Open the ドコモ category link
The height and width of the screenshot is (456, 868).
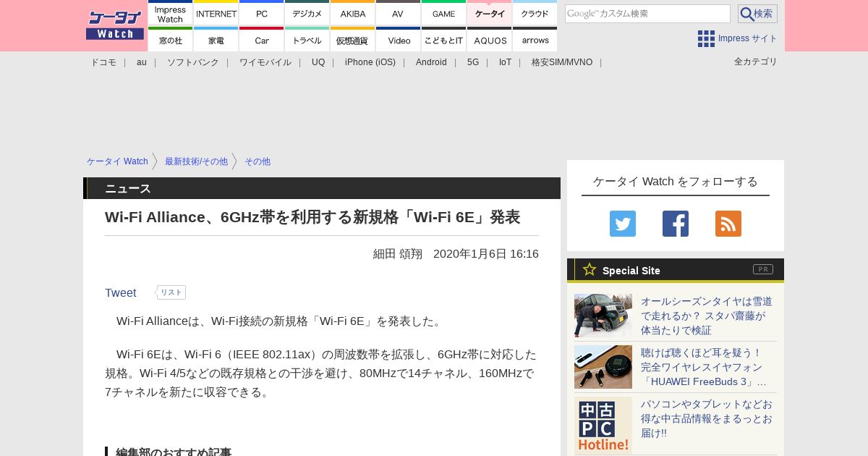click(x=103, y=62)
